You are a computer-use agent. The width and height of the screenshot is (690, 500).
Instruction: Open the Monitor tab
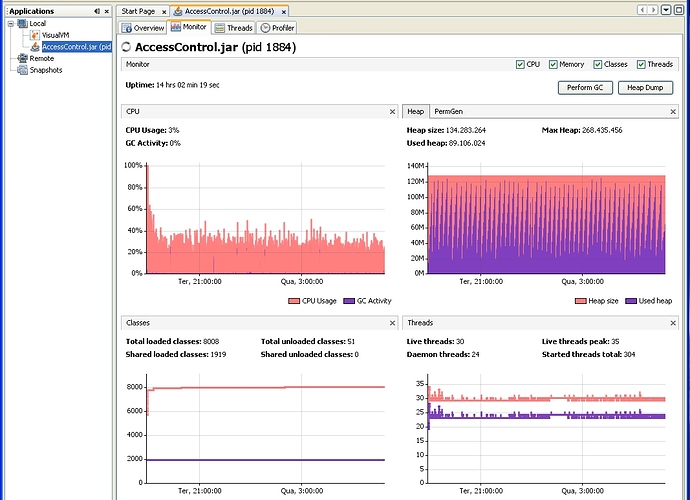(x=188, y=27)
